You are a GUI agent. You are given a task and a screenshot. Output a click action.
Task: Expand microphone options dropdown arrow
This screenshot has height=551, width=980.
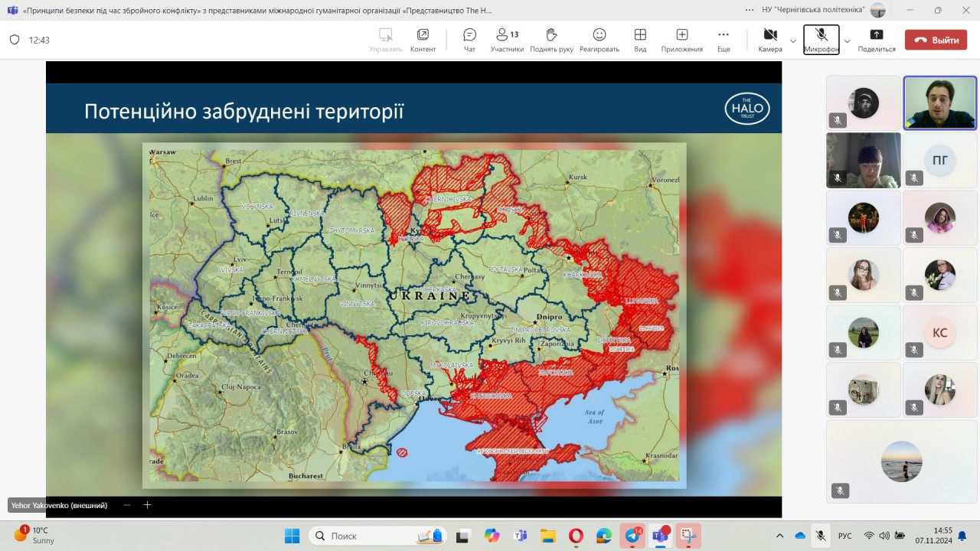[847, 41]
